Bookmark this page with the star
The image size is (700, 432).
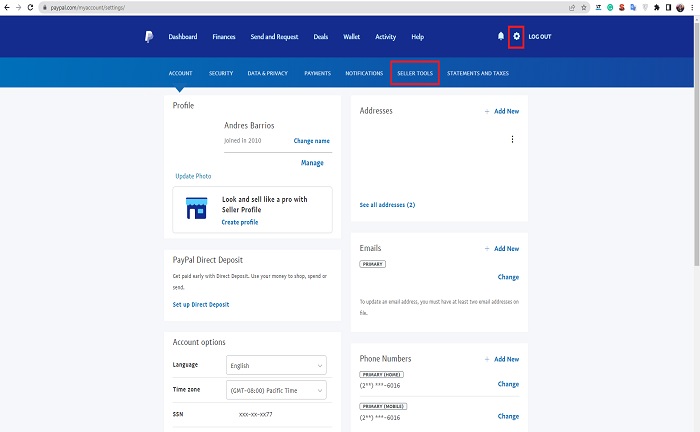(x=583, y=8)
